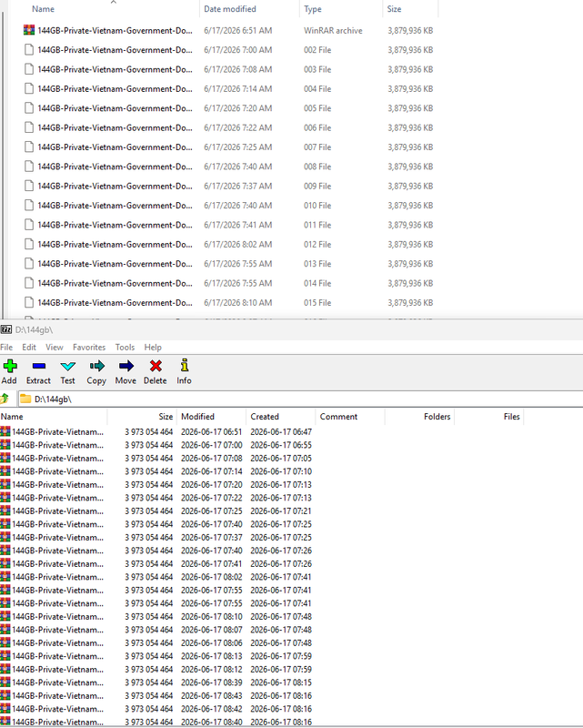
Task: Click the '009 File' type cell
Action: click(317, 186)
